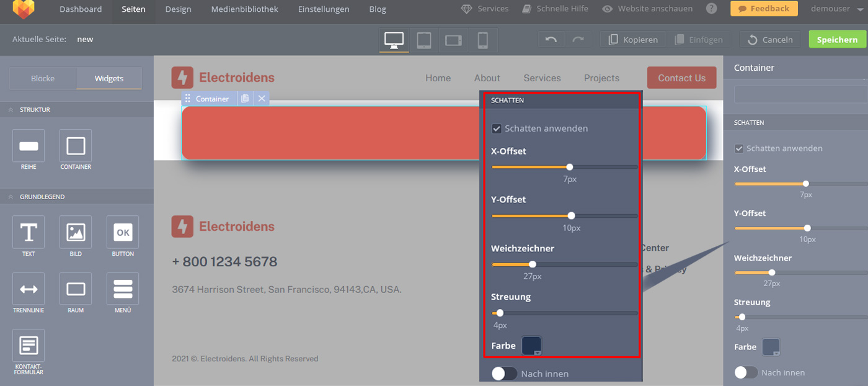The height and width of the screenshot is (386, 868).
Task: Click the green Speichern button
Action: click(x=837, y=40)
